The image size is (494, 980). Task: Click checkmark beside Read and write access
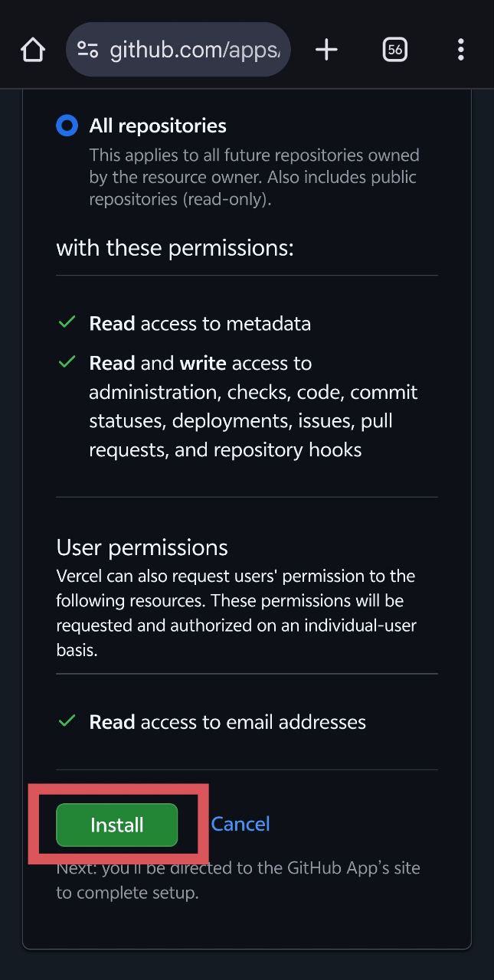67,361
